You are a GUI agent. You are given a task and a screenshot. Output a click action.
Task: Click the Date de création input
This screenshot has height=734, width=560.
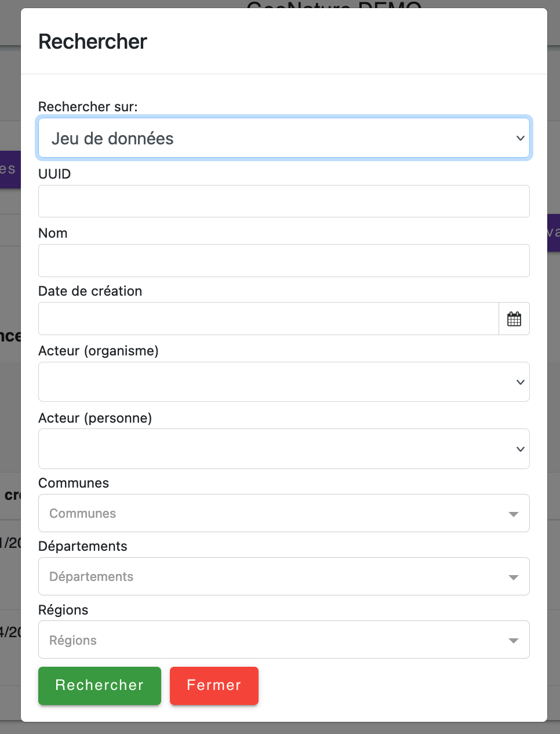tap(268, 319)
